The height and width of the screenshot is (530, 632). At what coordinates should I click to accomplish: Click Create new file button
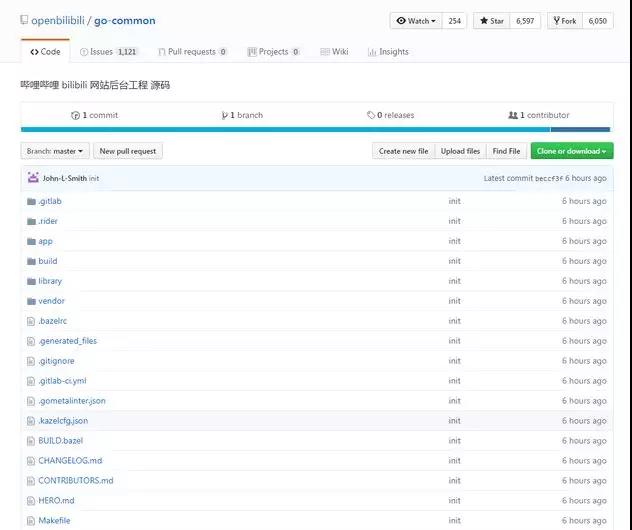pyautogui.click(x=403, y=151)
